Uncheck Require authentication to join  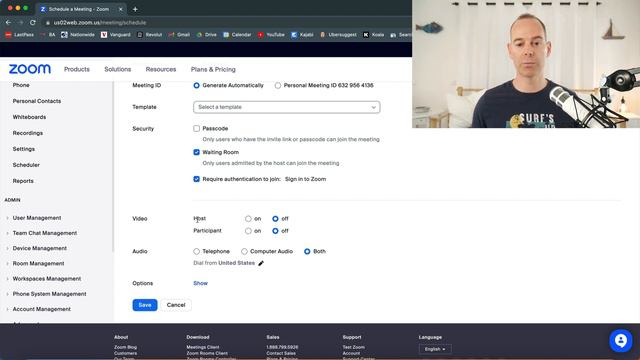click(x=196, y=179)
